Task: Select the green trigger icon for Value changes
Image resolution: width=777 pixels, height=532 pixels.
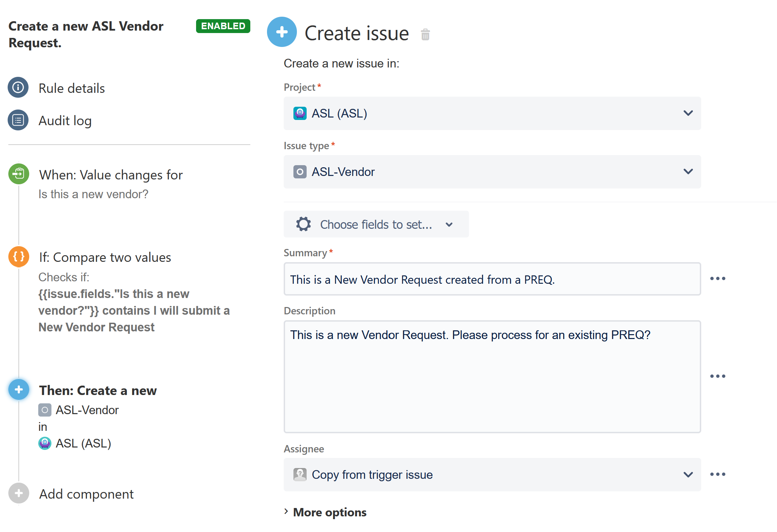Action: 19,174
